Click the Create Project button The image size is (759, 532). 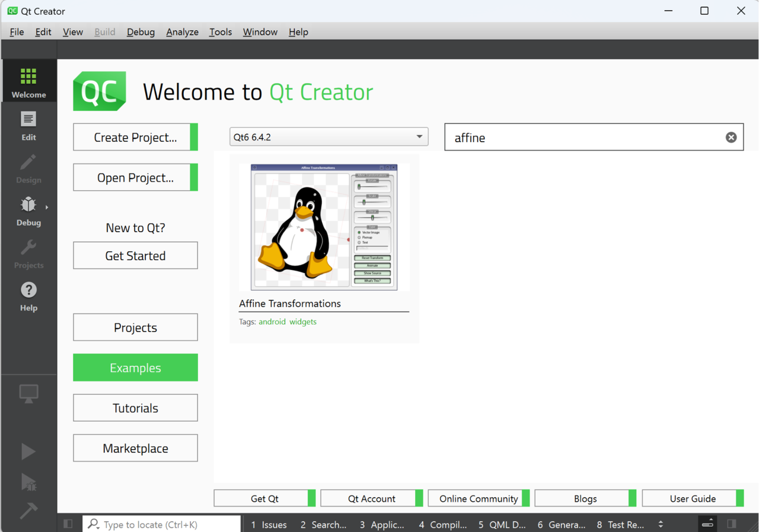pos(135,137)
